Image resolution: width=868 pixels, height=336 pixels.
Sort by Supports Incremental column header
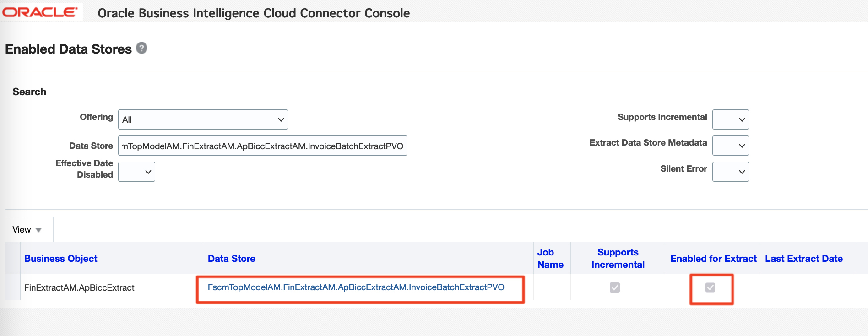618,259
